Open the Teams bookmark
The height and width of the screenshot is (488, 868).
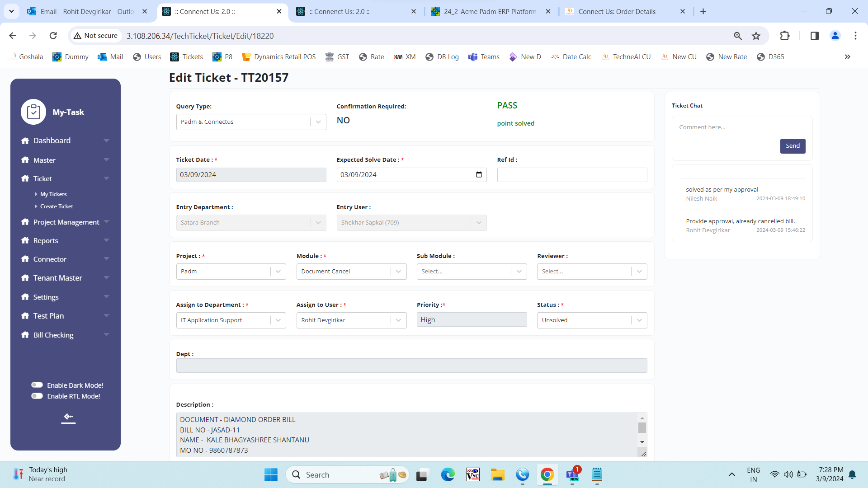point(484,57)
